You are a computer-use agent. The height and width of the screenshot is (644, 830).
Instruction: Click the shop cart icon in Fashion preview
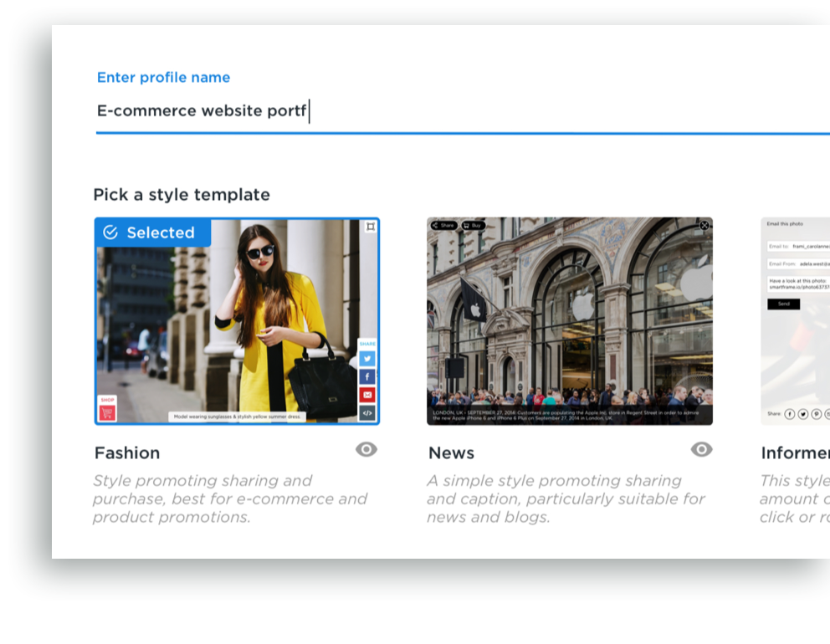tap(107, 412)
